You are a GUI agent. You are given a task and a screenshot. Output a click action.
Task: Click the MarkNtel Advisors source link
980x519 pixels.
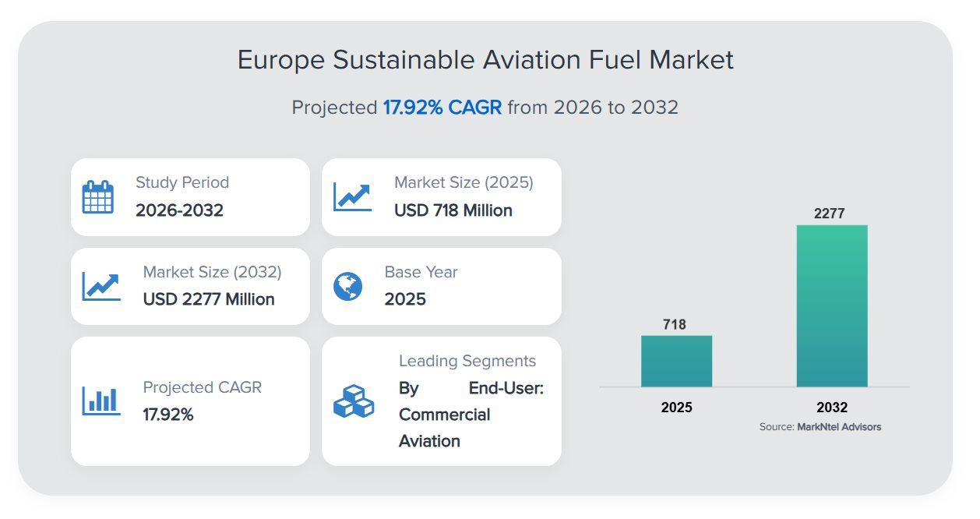tap(839, 427)
